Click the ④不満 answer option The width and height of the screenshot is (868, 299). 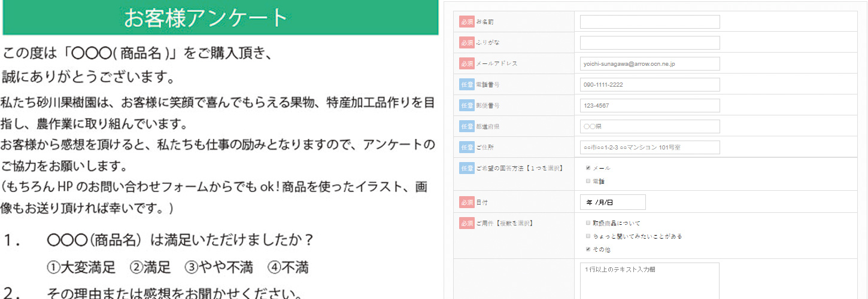click(287, 267)
